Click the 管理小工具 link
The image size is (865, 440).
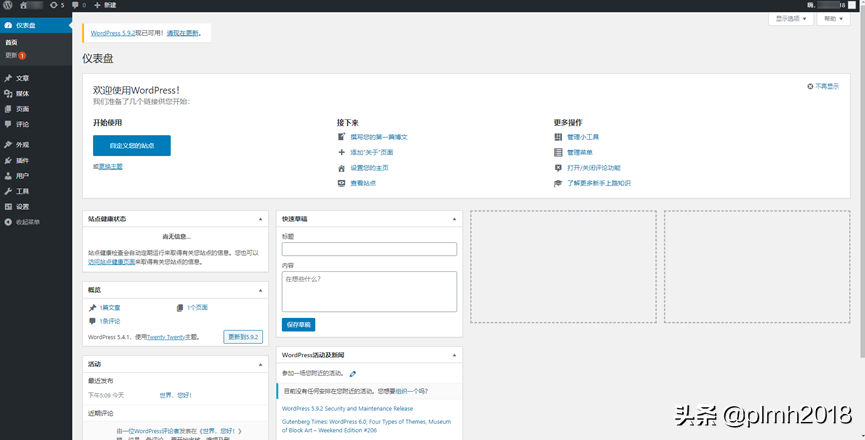[583, 137]
